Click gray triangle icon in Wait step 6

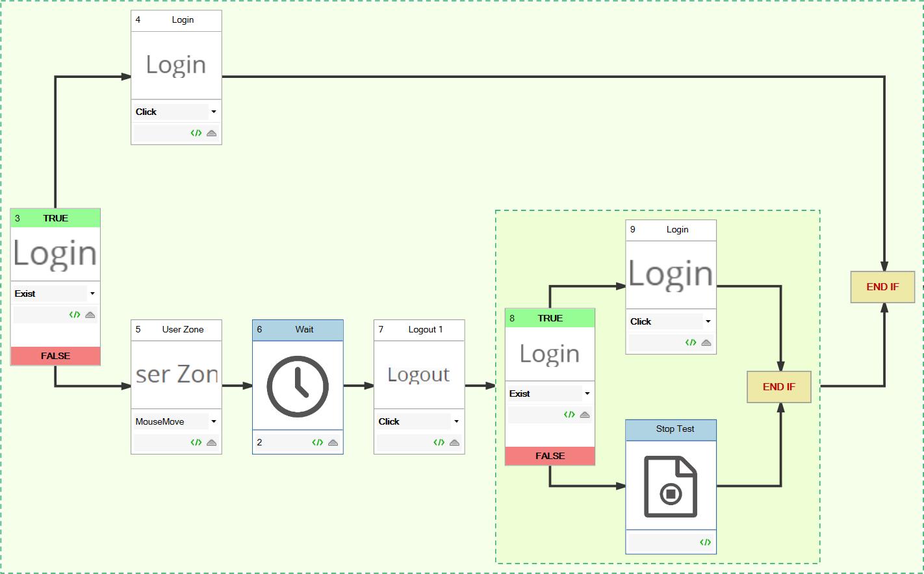[333, 443]
